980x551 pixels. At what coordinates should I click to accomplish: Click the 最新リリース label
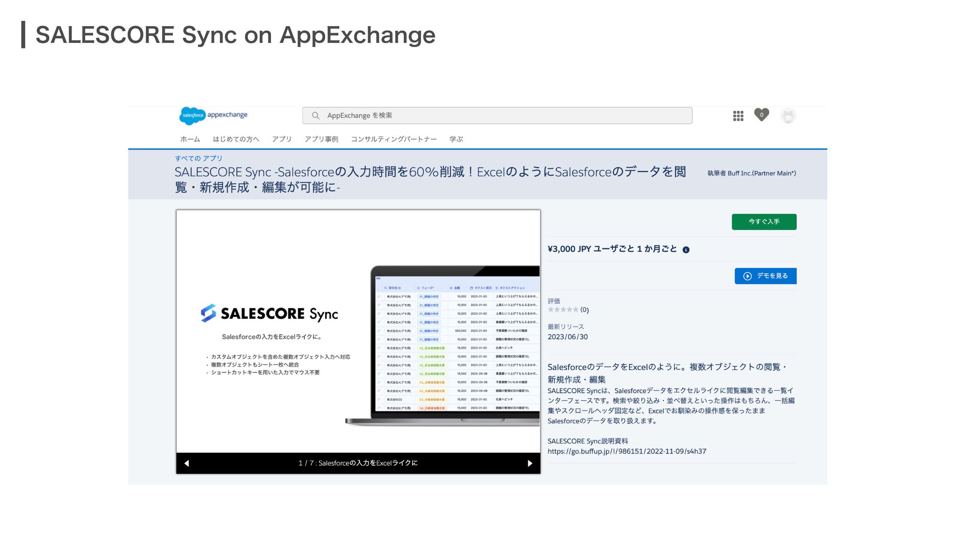click(566, 327)
